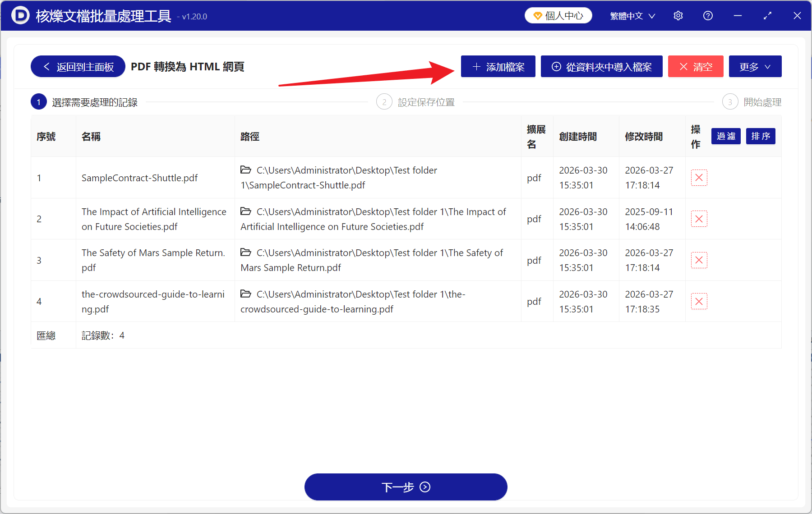This screenshot has width=812, height=514.
Task: Remove The Impact of Artificial Intelligence row
Action: 699,219
